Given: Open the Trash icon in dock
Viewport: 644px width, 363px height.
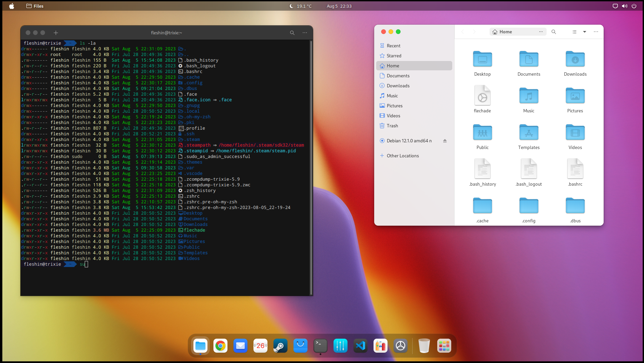Looking at the screenshot, I should 424,346.
